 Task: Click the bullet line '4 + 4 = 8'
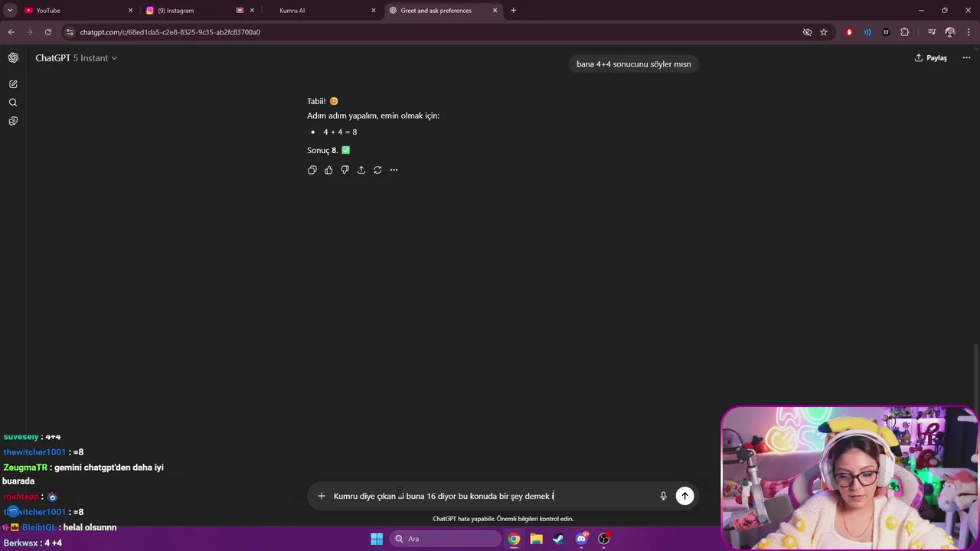(x=340, y=132)
